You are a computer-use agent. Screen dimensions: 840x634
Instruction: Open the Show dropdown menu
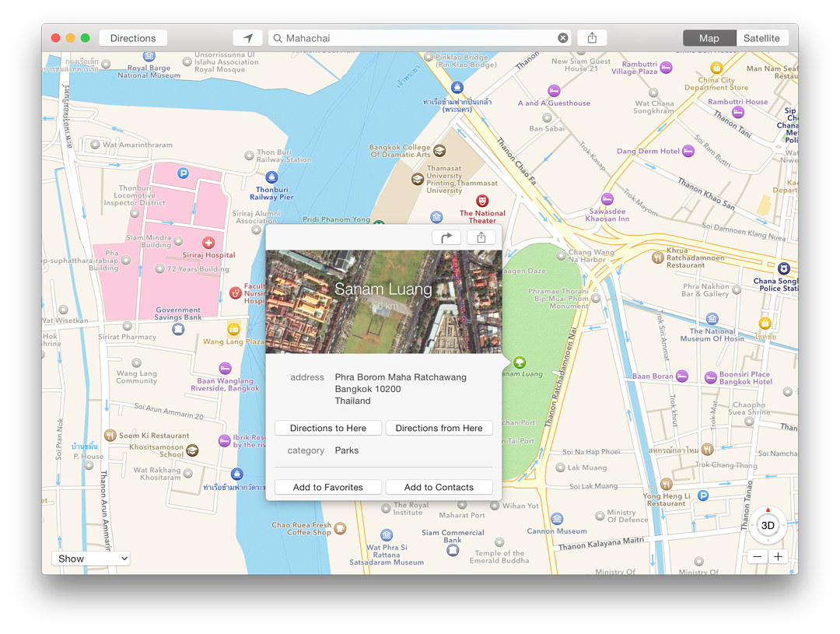(x=92, y=559)
